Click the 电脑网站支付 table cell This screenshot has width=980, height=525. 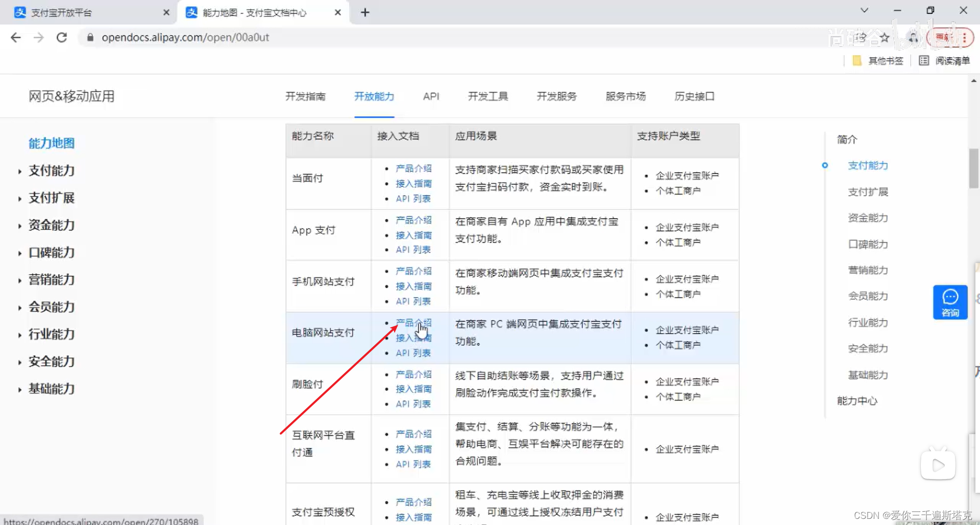coord(328,338)
